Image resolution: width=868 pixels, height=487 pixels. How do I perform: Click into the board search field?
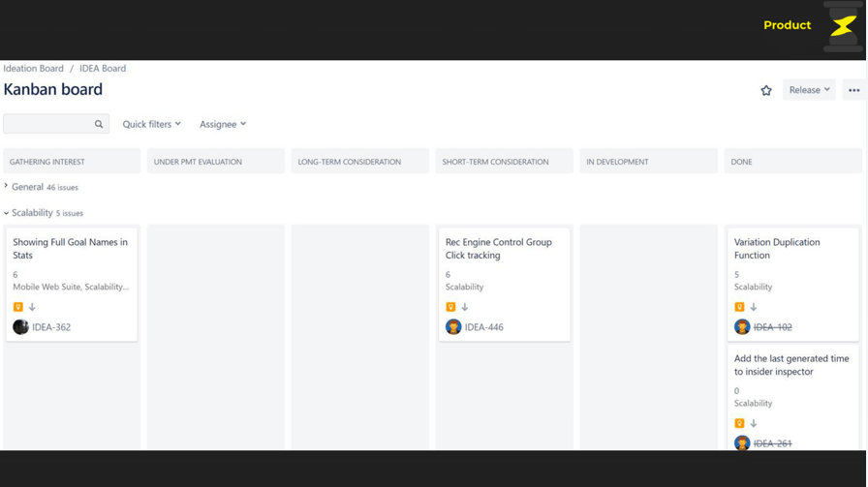tap(48, 124)
